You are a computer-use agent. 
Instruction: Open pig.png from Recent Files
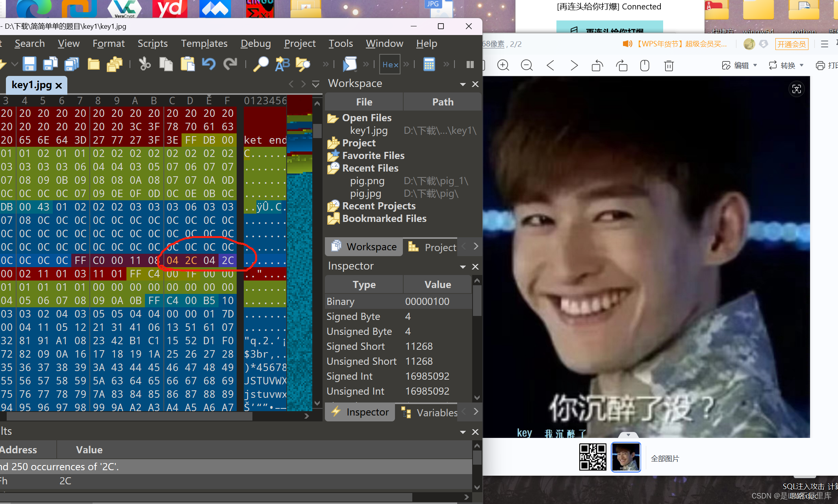(367, 181)
